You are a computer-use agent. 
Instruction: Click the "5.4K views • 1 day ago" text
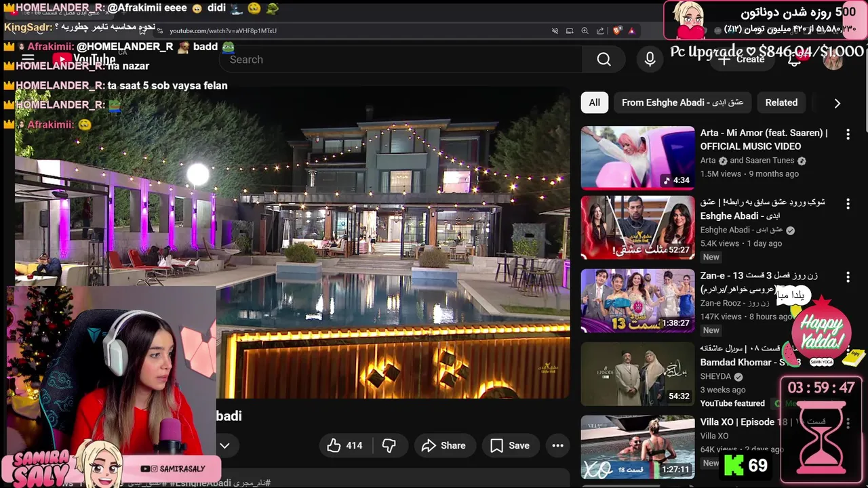(741, 243)
